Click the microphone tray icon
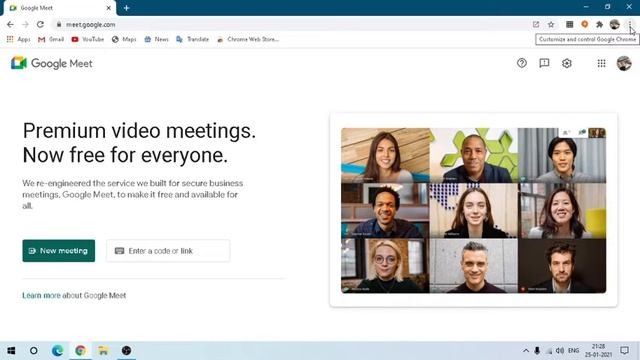The width and height of the screenshot is (640, 360). (537, 351)
